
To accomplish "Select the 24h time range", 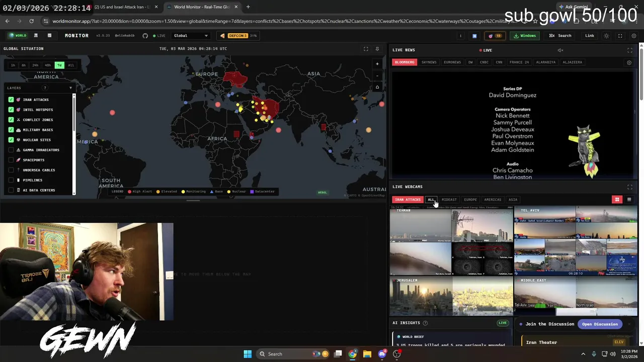I will 35,65.
